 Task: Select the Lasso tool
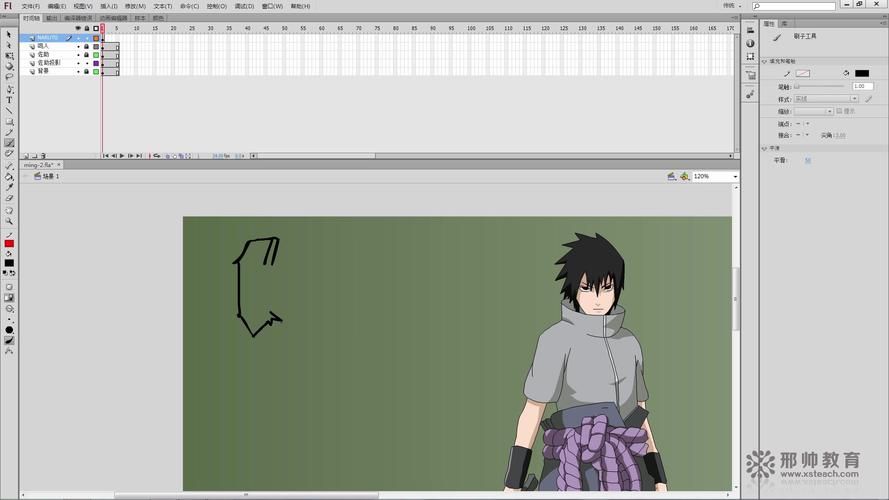click(9, 77)
